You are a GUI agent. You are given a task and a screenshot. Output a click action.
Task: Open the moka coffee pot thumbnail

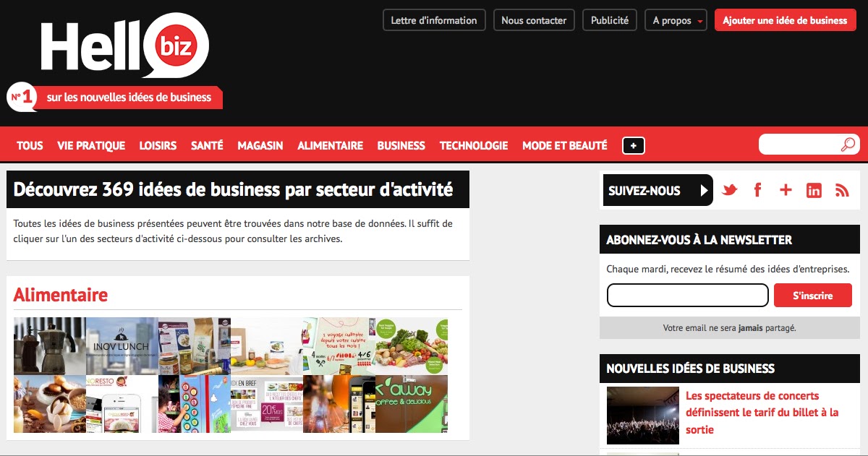pyautogui.click(x=50, y=346)
